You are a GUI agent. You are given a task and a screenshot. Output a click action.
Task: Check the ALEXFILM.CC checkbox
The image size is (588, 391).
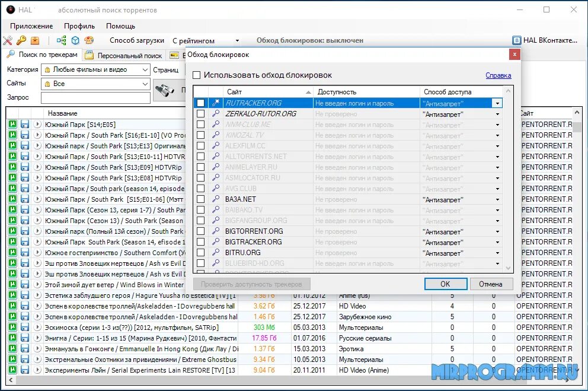[x=200, y=145]
